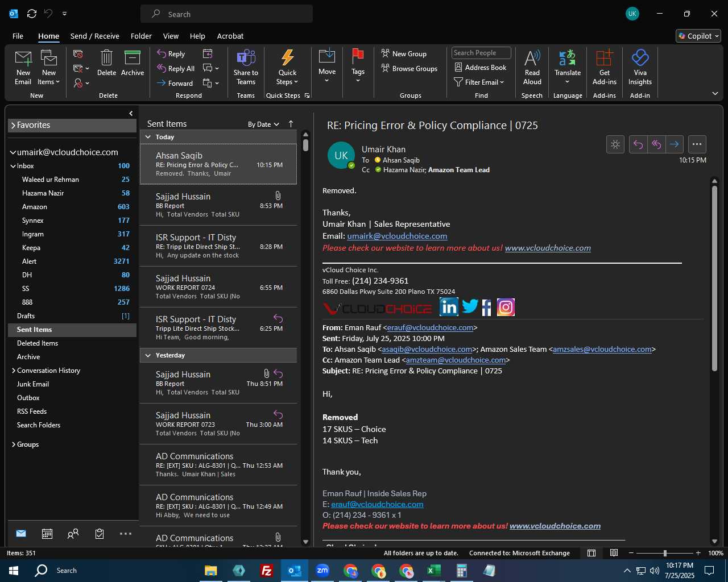Archive the selected message

point(133,63)
